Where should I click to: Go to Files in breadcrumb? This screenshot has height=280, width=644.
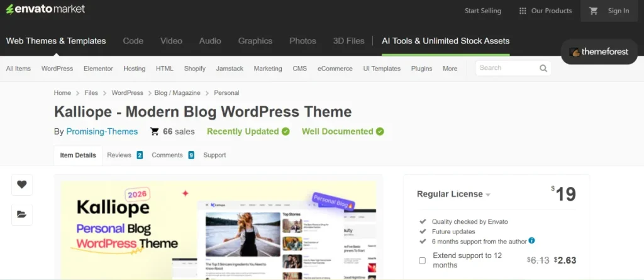click(x=91, y=93)
